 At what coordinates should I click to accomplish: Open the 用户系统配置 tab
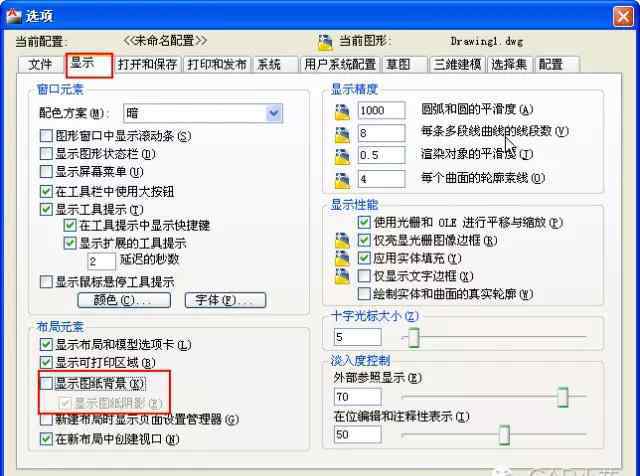pos(340,65)
